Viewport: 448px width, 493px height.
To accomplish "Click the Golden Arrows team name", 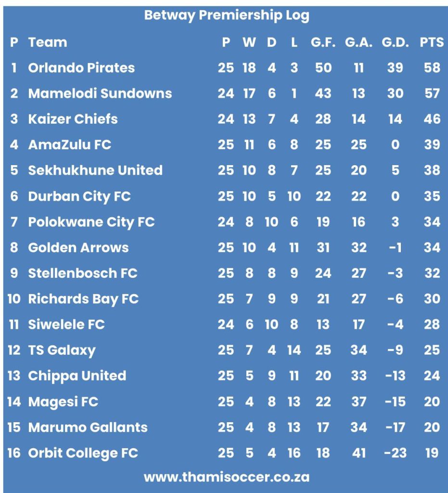I will [x=78, y=247].
